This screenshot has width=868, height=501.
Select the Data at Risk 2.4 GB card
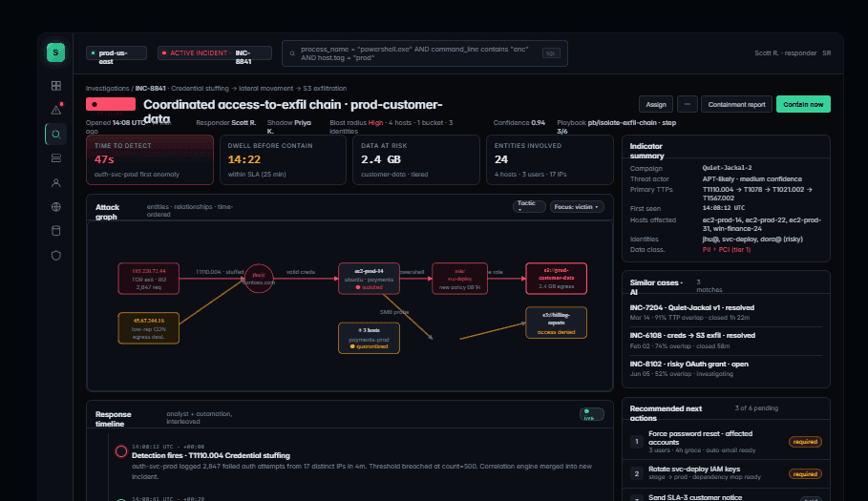tap(416, 159)
